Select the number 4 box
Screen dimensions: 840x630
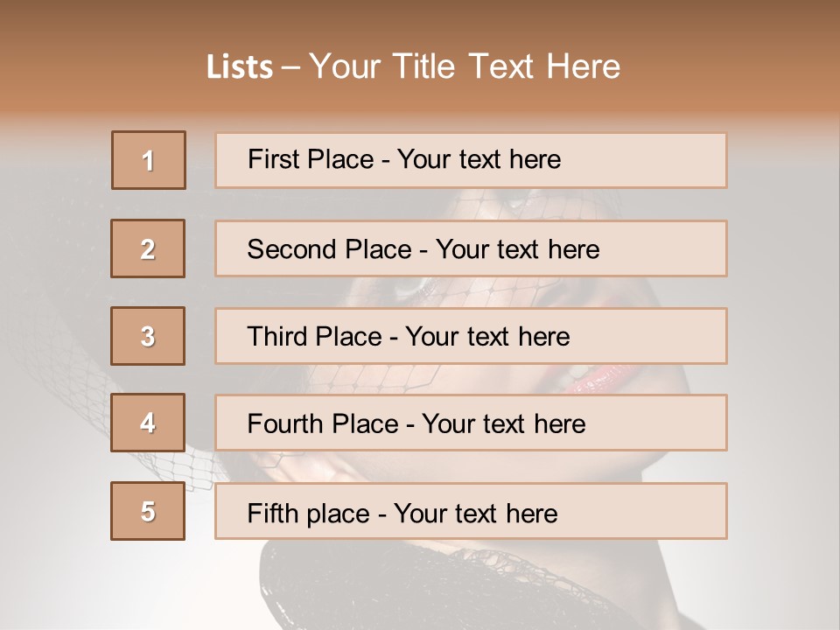[x=148, y=423]
